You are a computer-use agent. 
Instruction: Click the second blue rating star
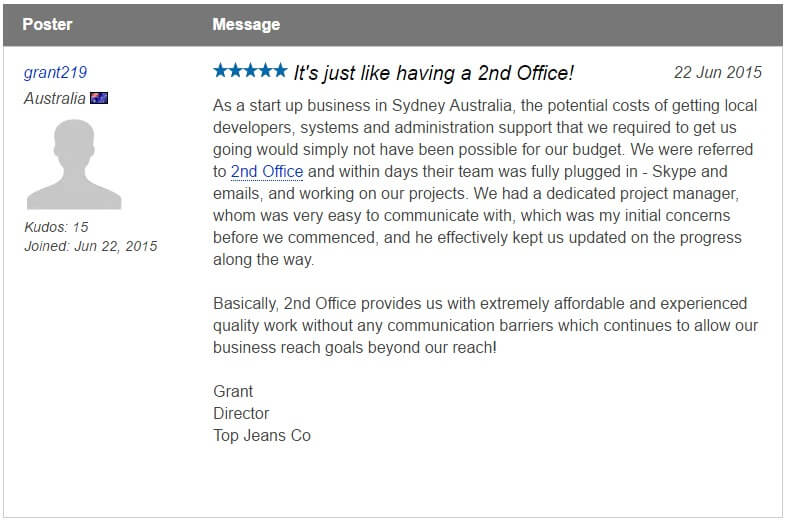click(x=236, y=71)
